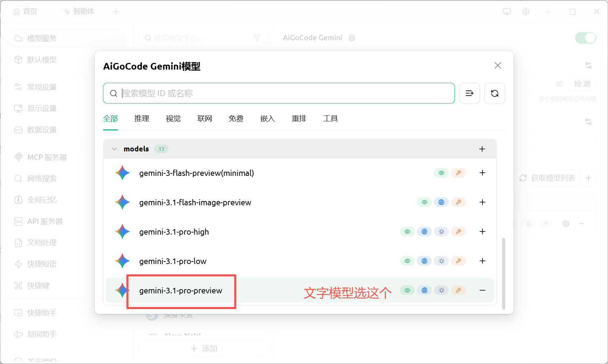This screenshot has height=364, width=608.
Task: Add gemini-3.1-pro-low model
Action: [x=482, y=261]
